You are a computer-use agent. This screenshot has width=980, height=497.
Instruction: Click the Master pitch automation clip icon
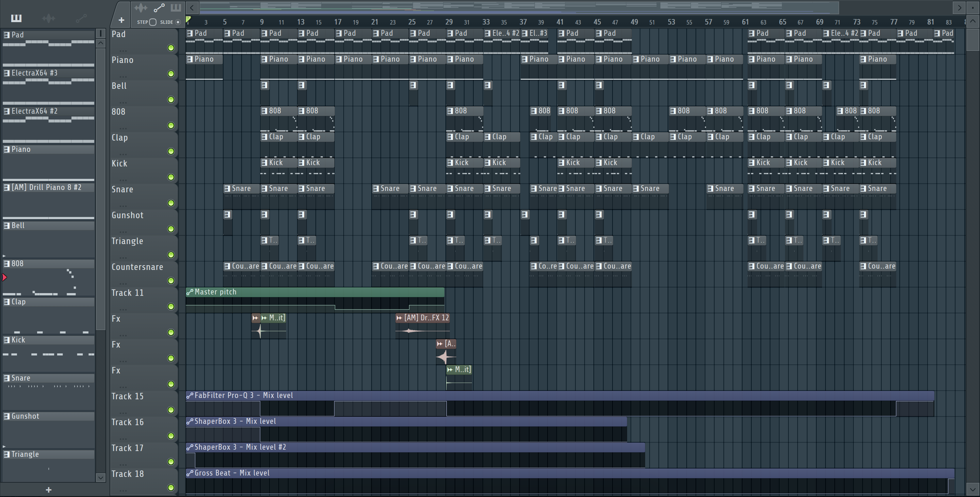[190, 292]
